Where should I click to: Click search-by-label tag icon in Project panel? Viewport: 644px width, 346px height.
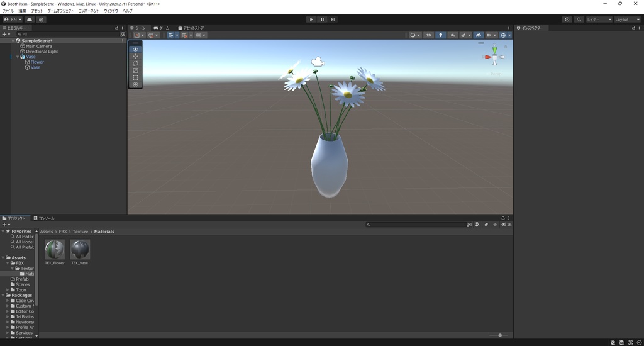[486, 225]
